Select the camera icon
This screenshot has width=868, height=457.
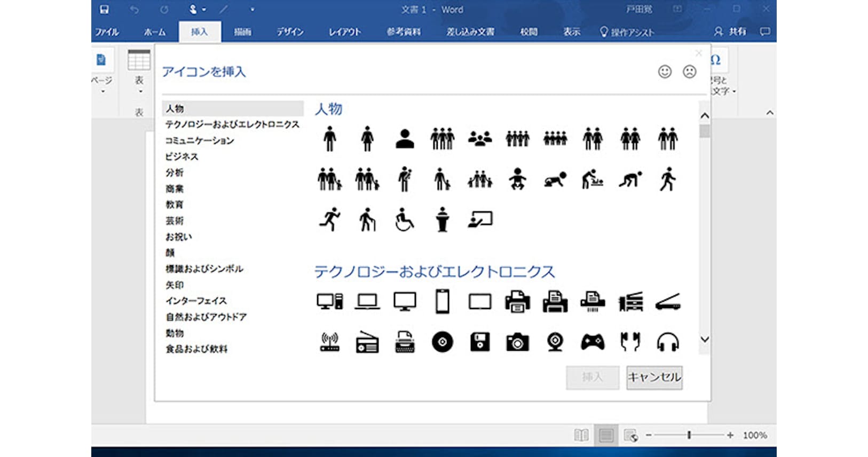click(517, 342)
